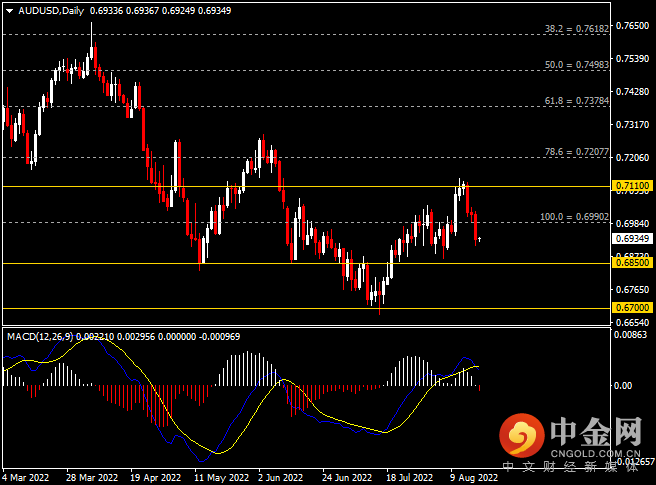Click the 0.66540 price scale value
This screenshot has width=656, height=485.
[632, 323]
